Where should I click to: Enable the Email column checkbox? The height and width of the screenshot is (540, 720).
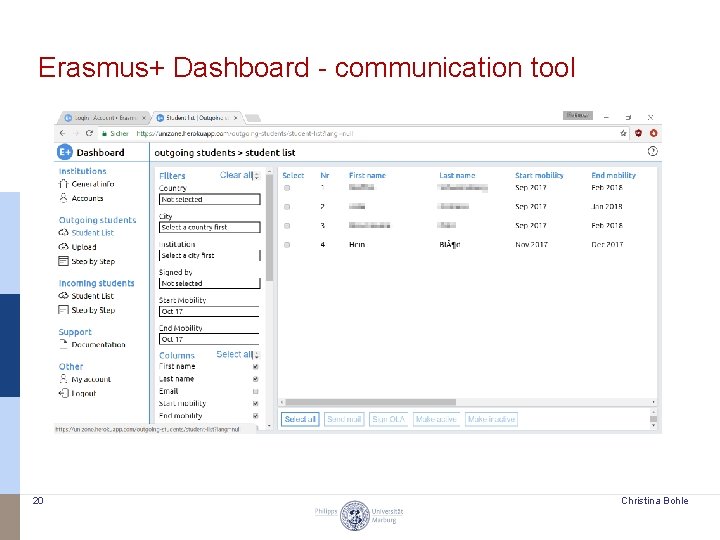(256, 391)
